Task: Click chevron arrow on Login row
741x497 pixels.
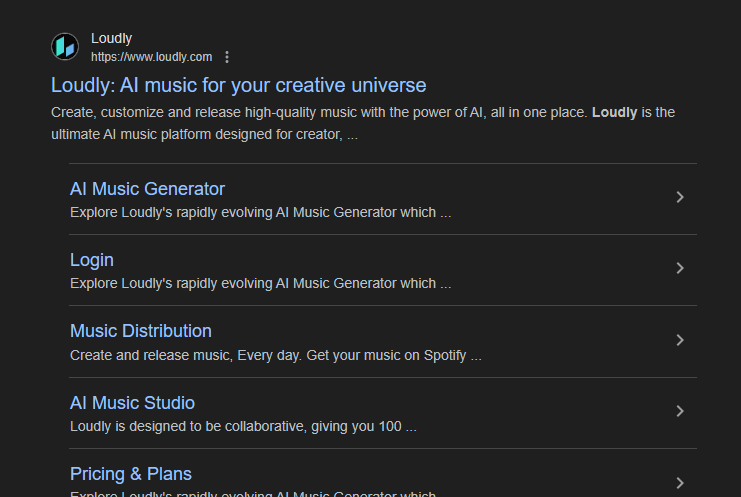Action: point(680,268)
